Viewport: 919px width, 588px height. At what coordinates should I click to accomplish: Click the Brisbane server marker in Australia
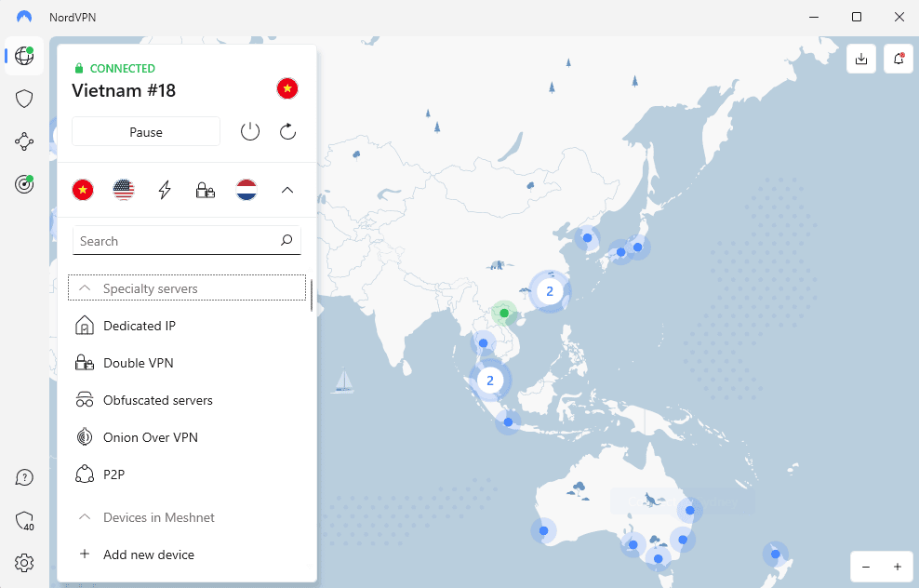(x=690, y=510)
